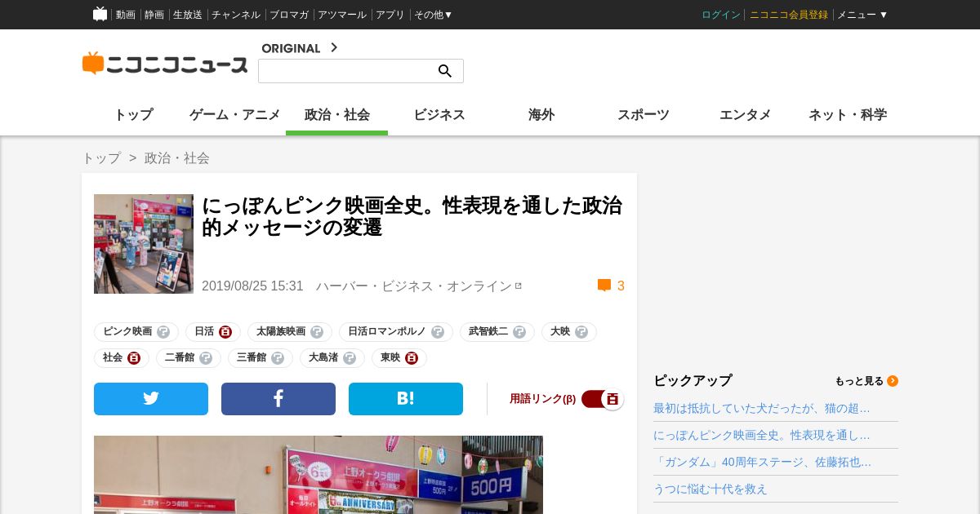The image size is (980, 514).
Task: Open pickup article 最初は抵抗していた犬だったが
Action: tap(762, 408)
